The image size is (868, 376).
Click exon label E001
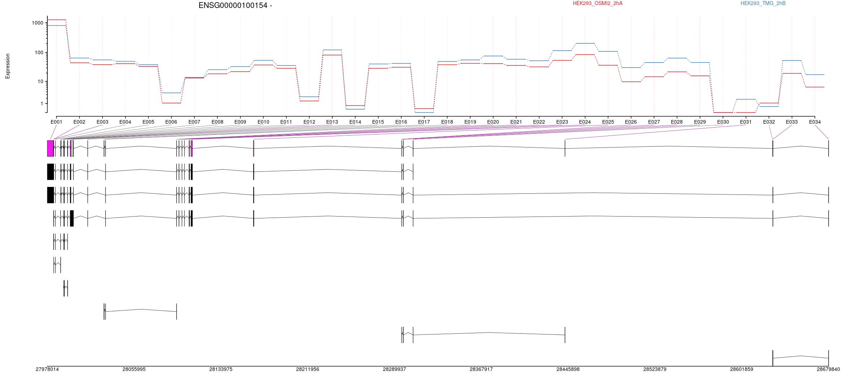pyautogui.click(x=56, y=122)
